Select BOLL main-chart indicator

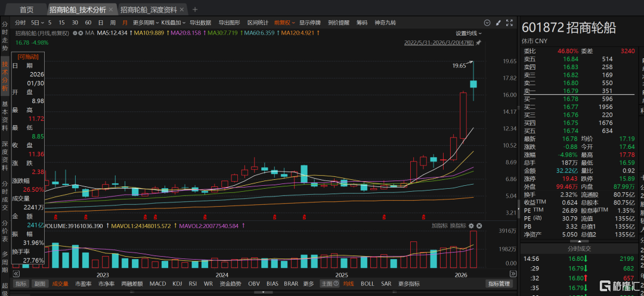[367, 283]
